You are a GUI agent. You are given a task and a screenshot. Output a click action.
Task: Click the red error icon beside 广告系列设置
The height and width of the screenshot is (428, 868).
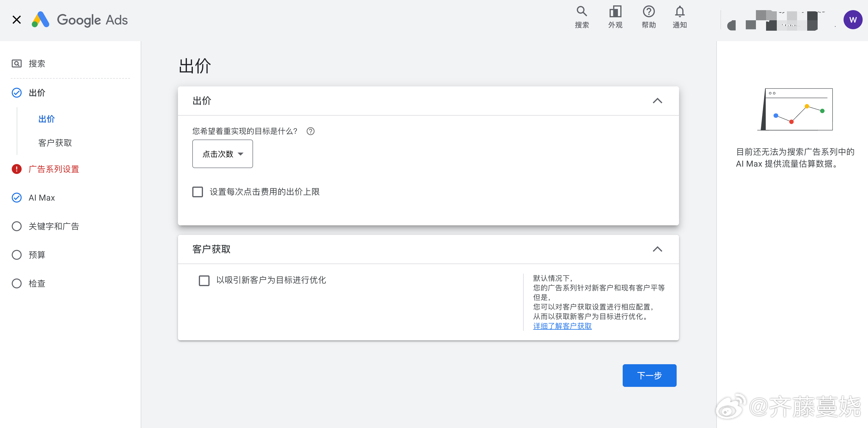tap(16, 169)
